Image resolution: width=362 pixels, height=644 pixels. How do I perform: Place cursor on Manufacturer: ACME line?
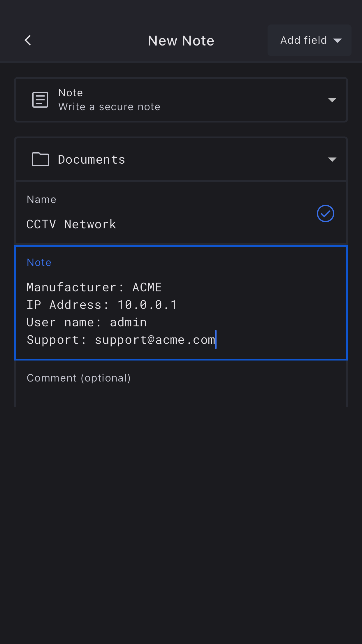pyautogui.click(x=94, y=287)
